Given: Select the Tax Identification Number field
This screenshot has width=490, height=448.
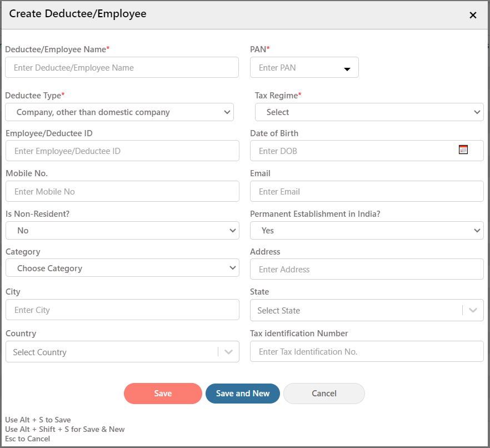Looking at the screenshot, I should click(367, 351).
